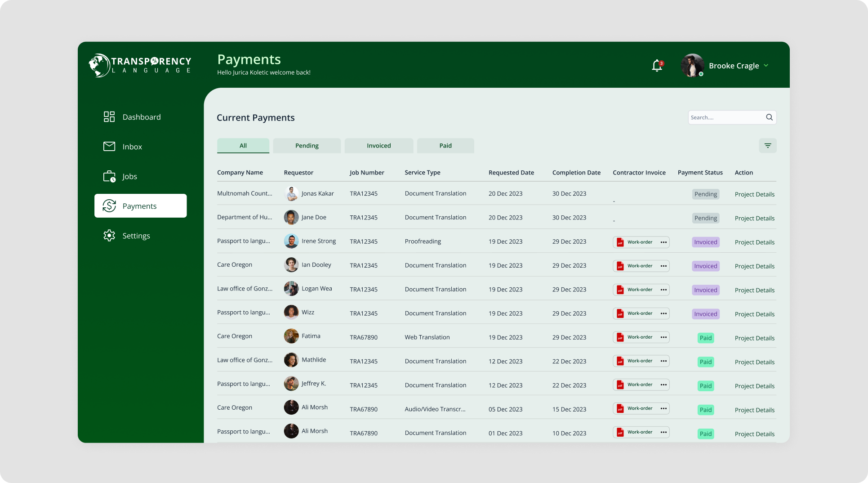
Task: Expand the Brooke Cragle account dropdown
Action: coord(766,66)
